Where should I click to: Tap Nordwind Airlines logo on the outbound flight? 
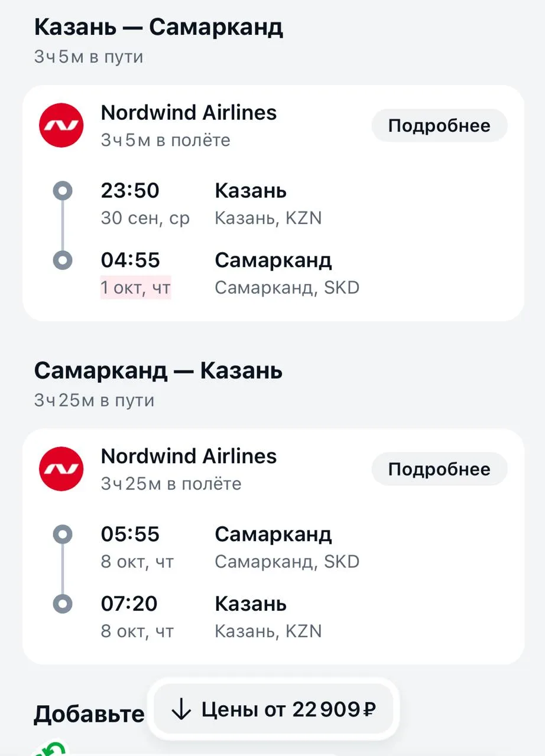pyautogui.click(x=61, y=125)
